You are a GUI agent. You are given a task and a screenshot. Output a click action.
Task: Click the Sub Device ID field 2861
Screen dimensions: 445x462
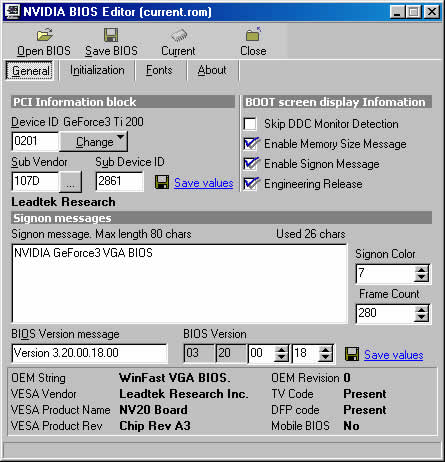tap(119, 181)
